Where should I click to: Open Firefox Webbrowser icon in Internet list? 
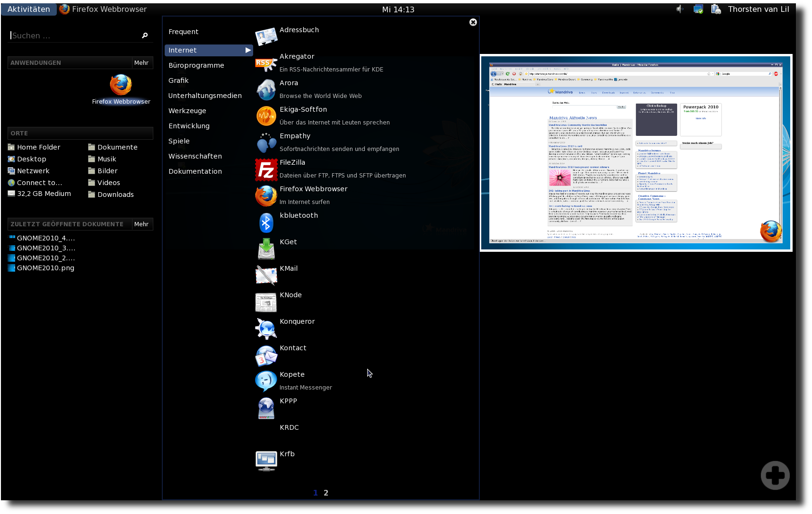click(x=266, y=195)
